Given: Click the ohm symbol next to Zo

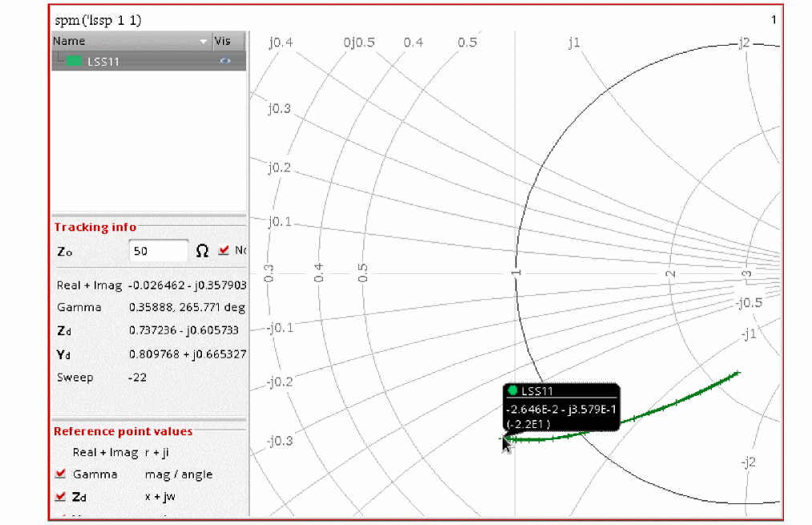Looking at the screenshot, I should tap(203, 251).
